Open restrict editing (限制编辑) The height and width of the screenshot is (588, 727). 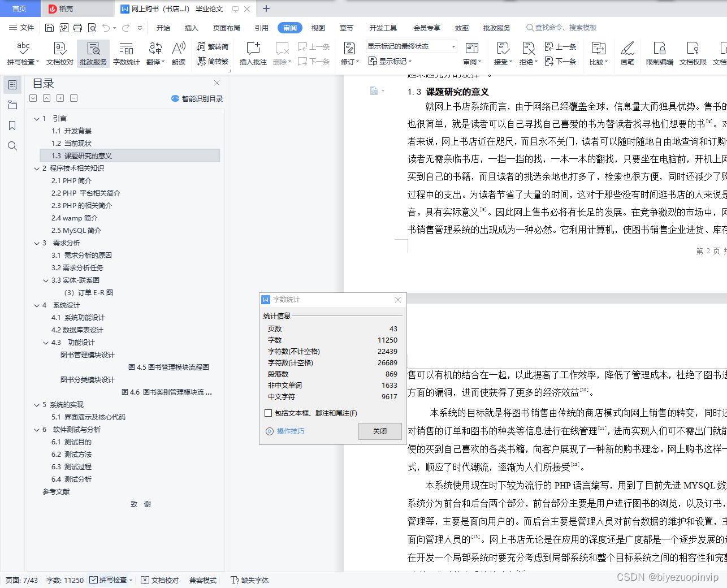659,54
